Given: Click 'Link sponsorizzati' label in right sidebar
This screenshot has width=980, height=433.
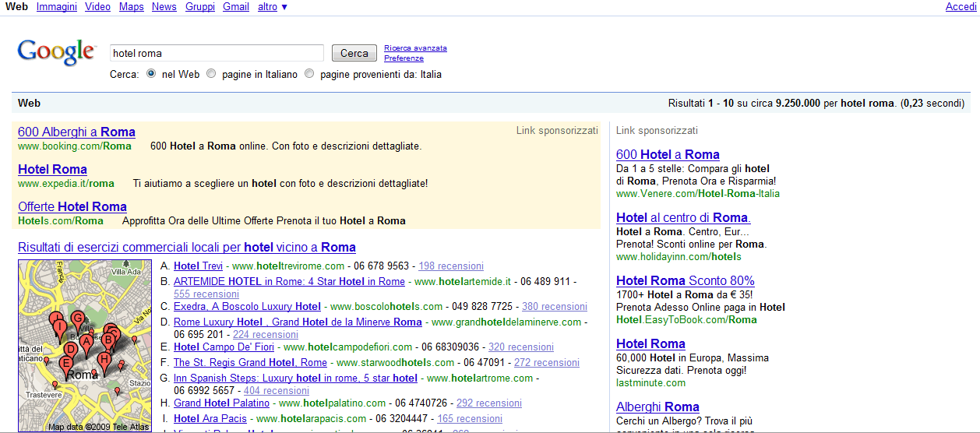Looking at the screenshot, I should (657, 131).
